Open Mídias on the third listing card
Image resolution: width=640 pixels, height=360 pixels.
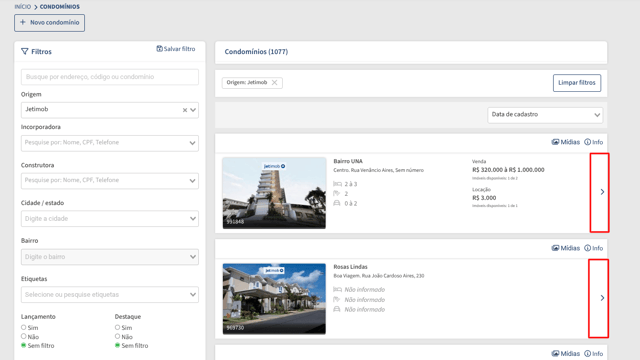pos(565,353)
